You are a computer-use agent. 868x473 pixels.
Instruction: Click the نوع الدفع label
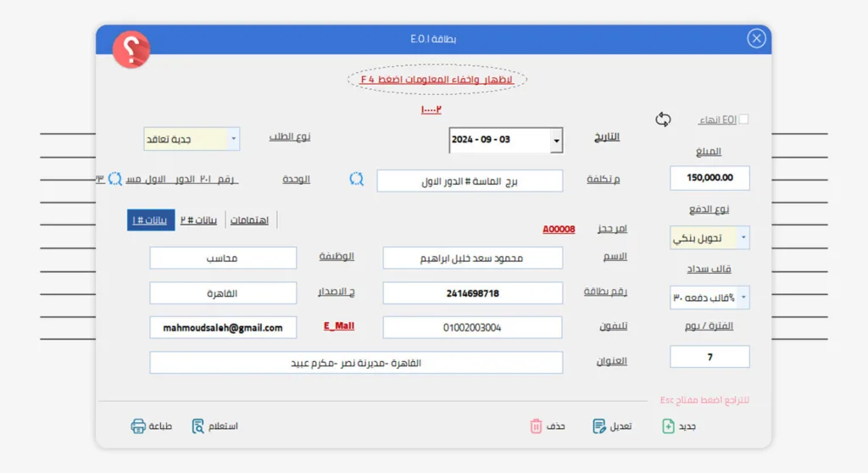coord(709,209)
